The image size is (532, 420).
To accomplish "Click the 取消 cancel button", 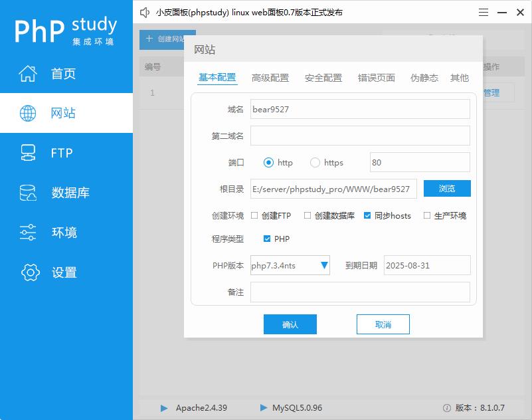I will (x=383, y=324).
